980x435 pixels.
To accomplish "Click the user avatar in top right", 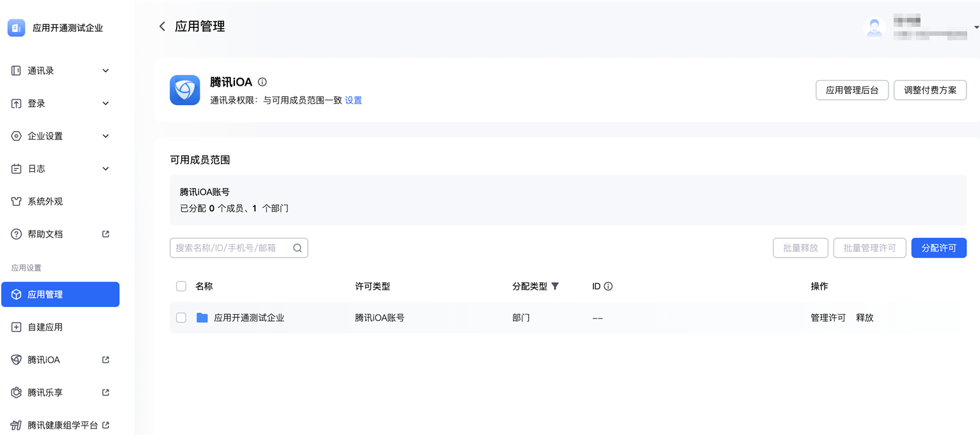I will click(874, 28).
